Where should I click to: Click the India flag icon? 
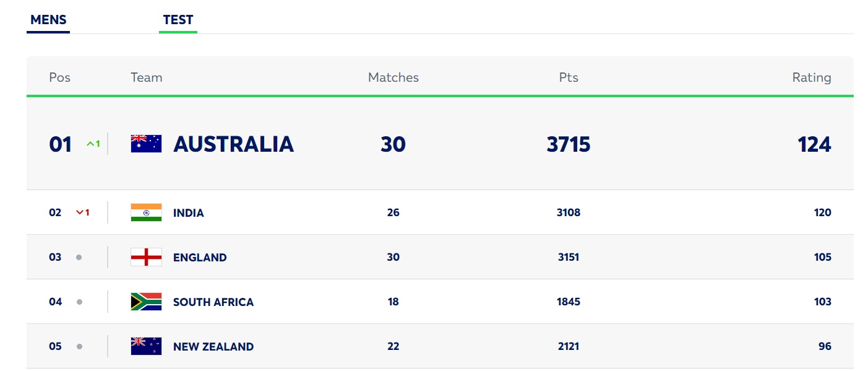click(146, 212)
